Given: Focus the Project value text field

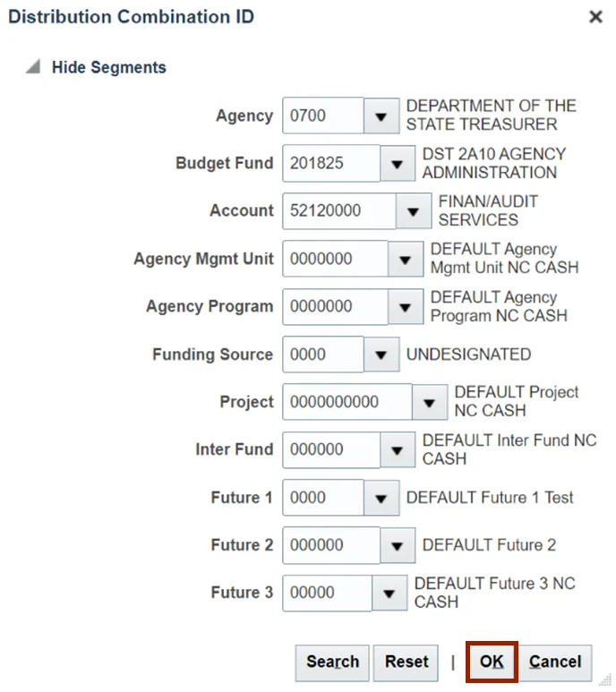Looking at the screenshot, I should pyautogui.click(x=346, y=402).
